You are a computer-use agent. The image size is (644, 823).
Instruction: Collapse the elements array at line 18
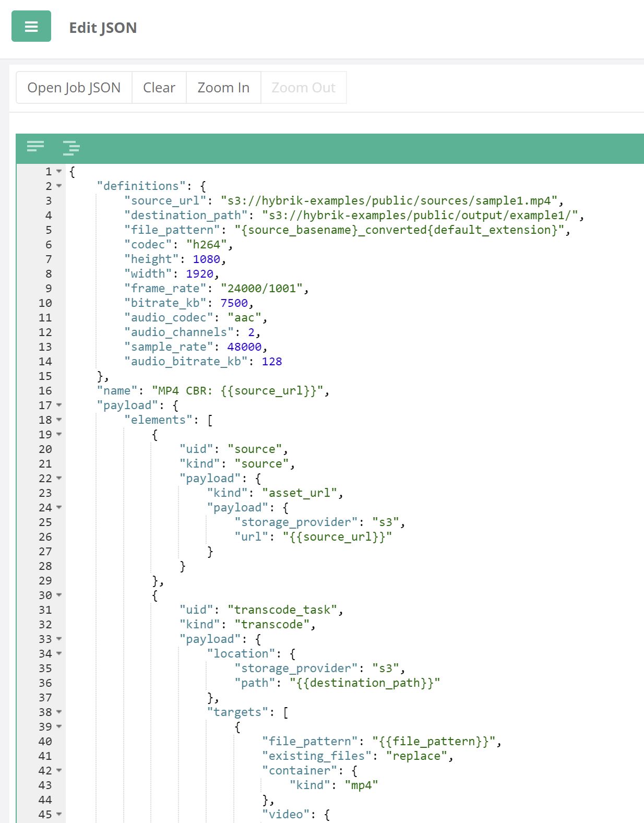click(59, 420)
